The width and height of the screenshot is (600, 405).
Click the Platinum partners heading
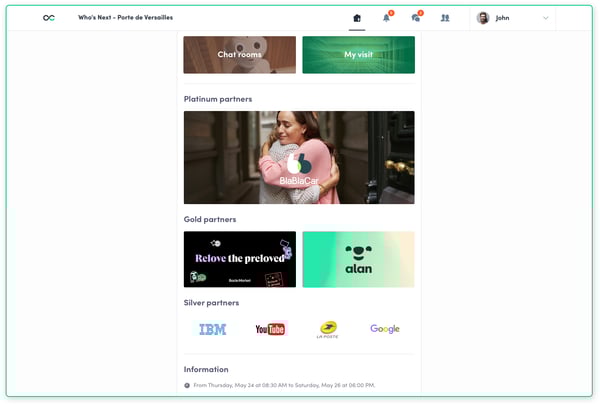(x=218, y=99)
